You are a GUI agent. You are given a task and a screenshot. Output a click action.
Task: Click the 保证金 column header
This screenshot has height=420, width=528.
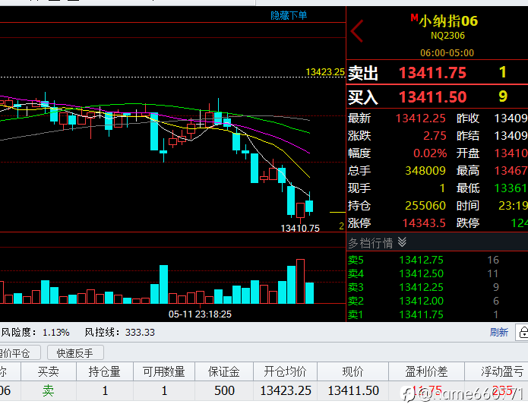pos(224,371)
